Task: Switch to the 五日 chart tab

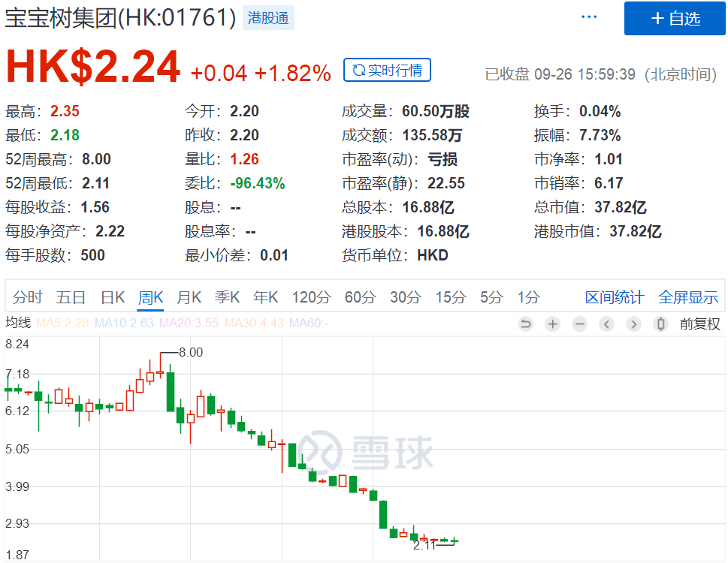Action: click(71, 297)
